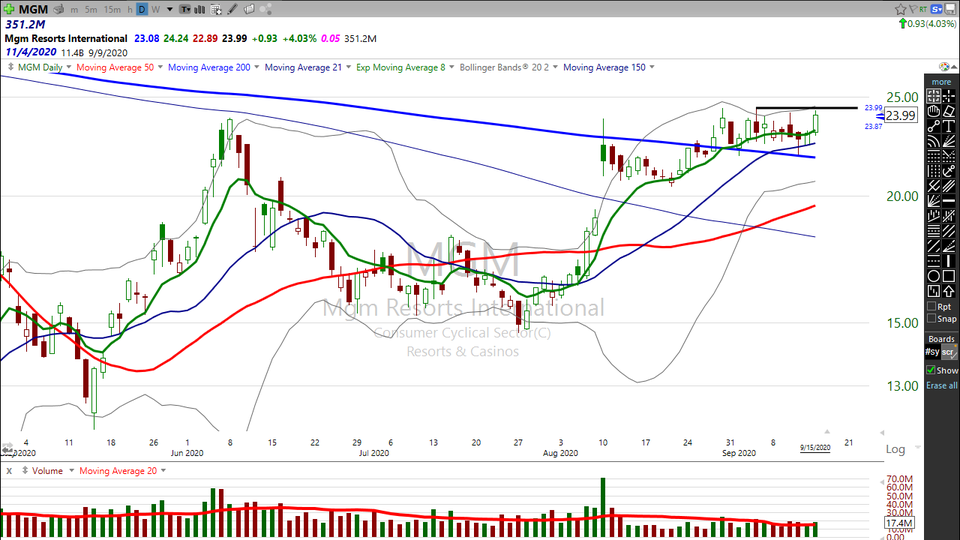Click the flag icon at top right

pyautogui.click(x=912, y=9)
